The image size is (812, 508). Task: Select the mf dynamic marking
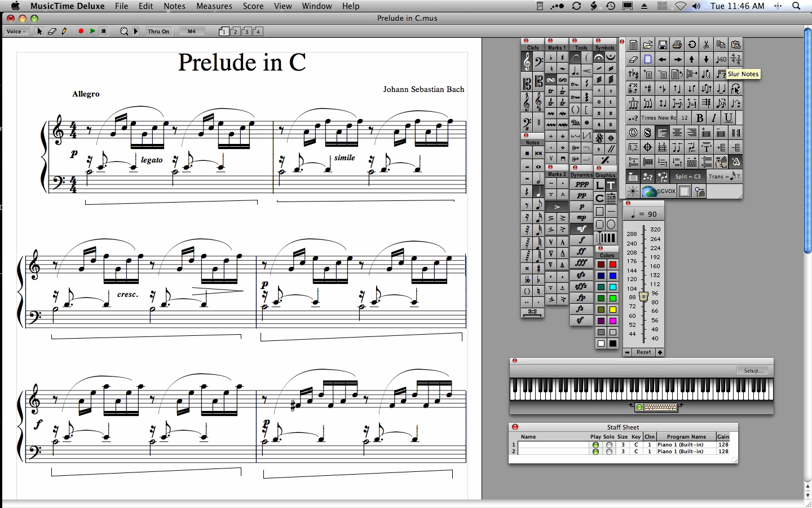pyautogui.click(x=581, y=229)
